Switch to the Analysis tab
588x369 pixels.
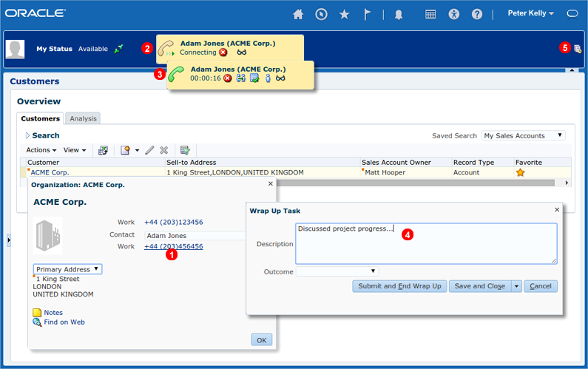pyautogui.click(x=83, y=118)
